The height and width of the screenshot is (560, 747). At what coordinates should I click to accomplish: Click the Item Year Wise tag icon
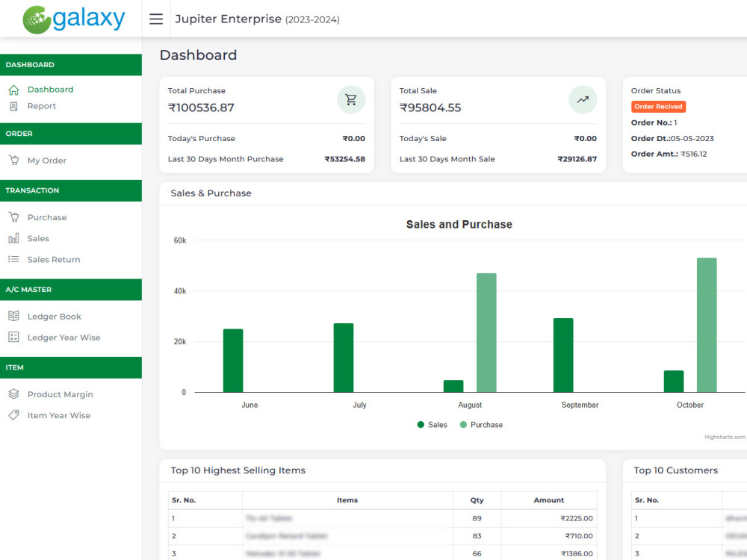(13, 415)
